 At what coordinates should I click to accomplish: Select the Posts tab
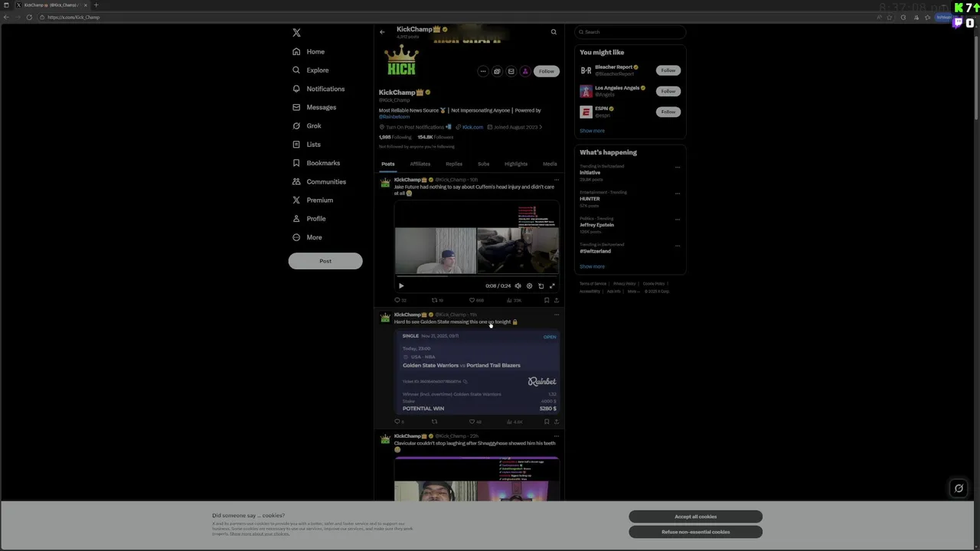pos(388,164)
